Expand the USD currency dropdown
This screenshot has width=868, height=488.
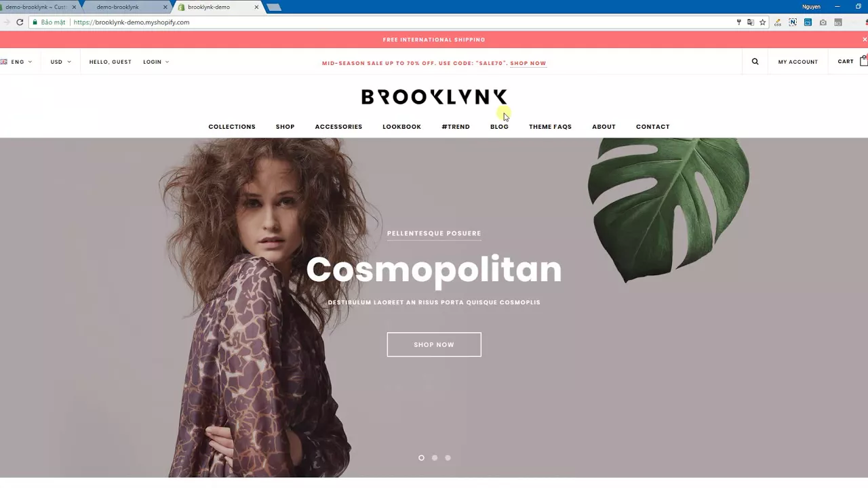pos(60,62)
